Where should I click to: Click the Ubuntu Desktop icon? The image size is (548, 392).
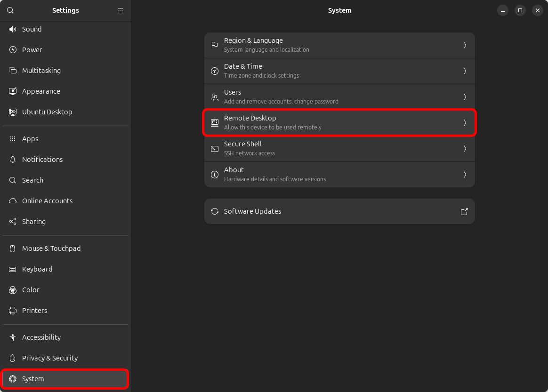pyautogui.click(x=13, y=112)
